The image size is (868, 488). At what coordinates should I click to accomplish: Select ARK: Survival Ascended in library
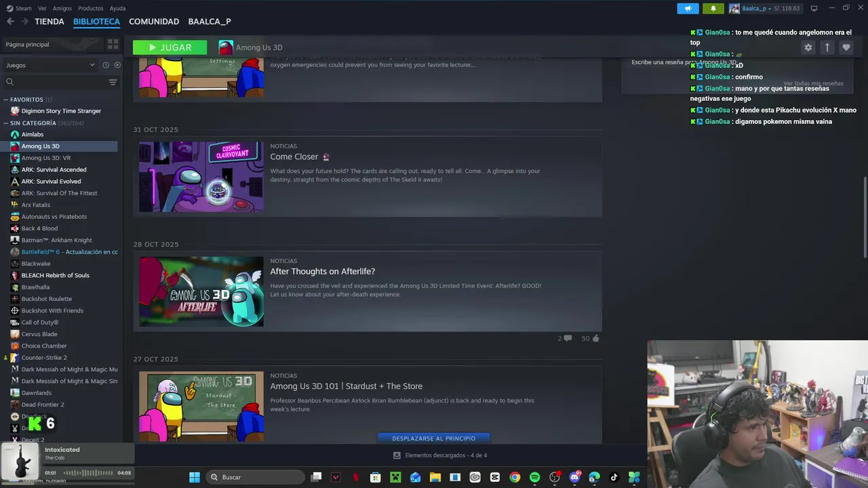pyautogui.click(x=54, y=170)
